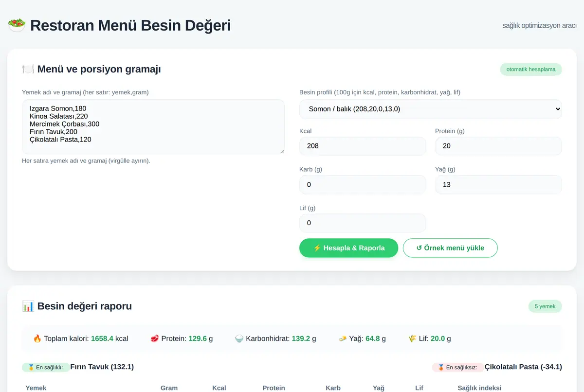The image size is (584, 392).
Task: Focus the Yağ (g) input field
Action: click(x=498, y=184)
